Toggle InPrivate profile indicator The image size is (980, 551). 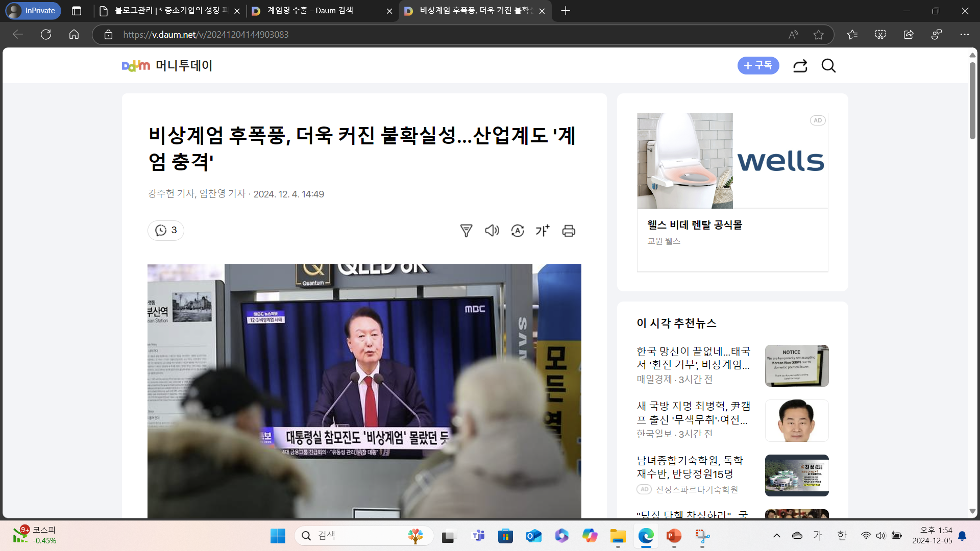click(33, 11)
